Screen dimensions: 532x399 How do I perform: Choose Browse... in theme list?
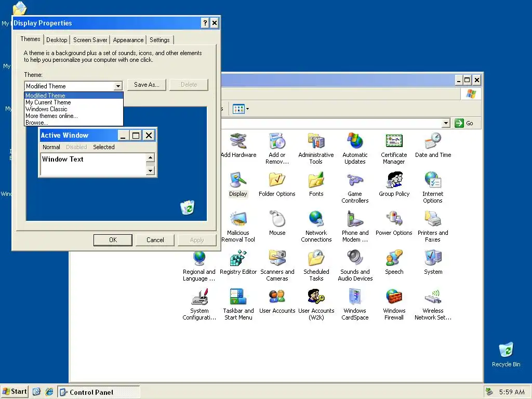[74, 123]
